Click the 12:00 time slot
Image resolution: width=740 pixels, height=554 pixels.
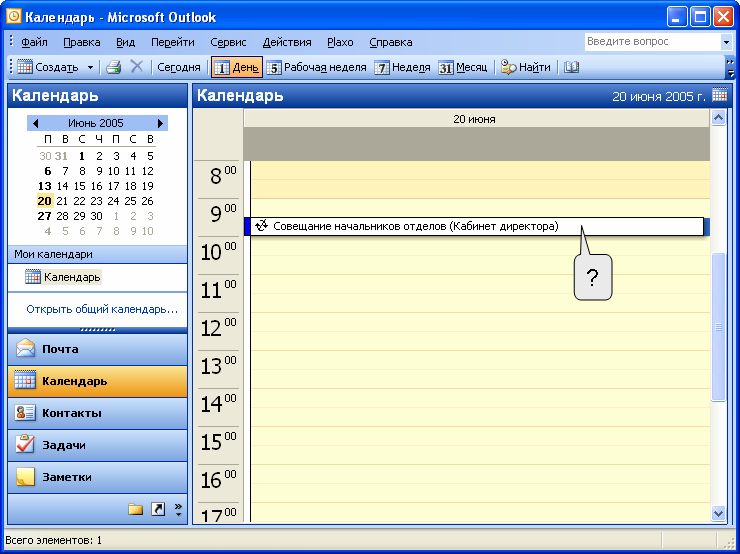click(x=479, y=322)
